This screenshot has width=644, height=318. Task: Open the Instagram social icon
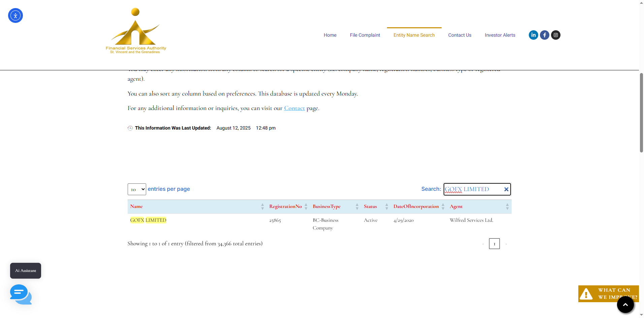tap(556, 35)
